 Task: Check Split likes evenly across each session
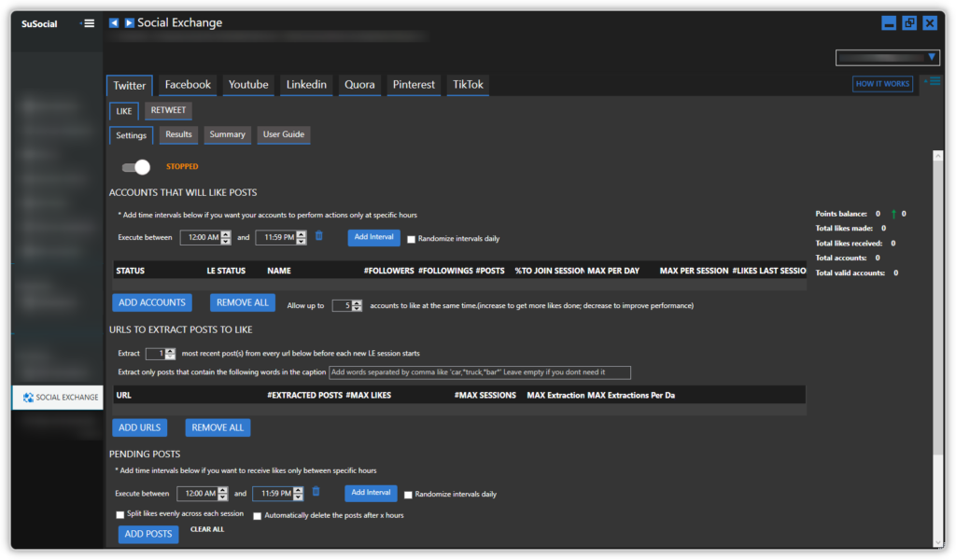pos(120,515)
